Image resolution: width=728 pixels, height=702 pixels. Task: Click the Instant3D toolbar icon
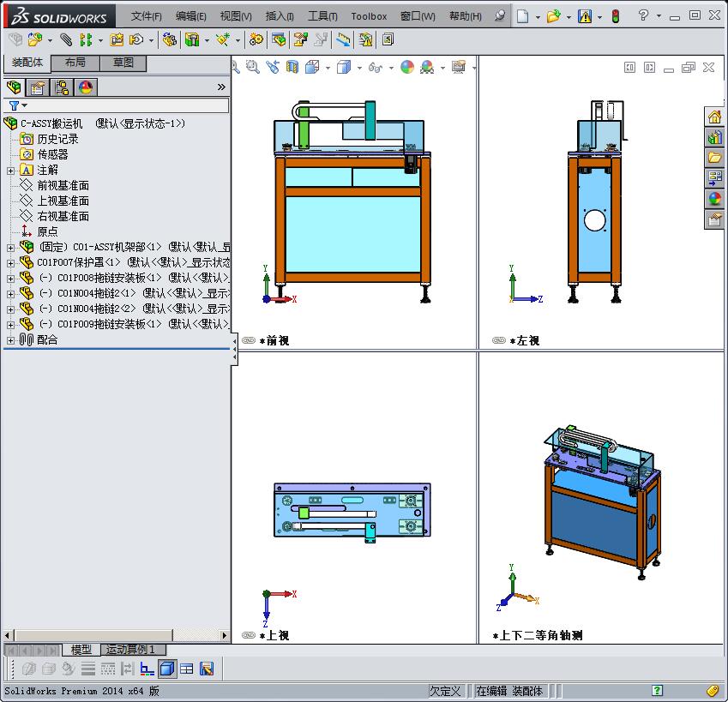pyautogui.click(x=344, y=40)
